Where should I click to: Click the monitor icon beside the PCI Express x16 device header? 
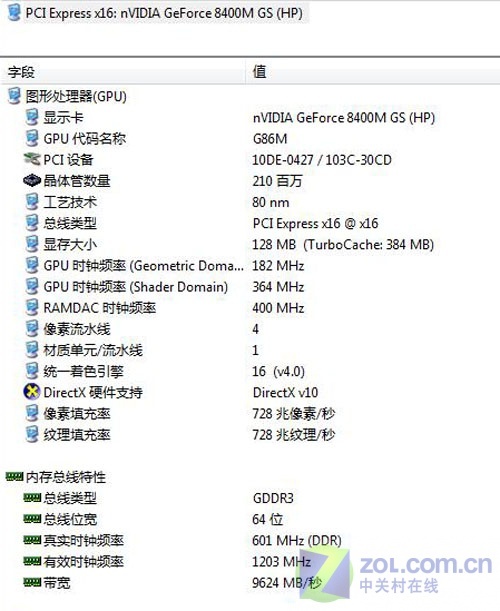click(14, 12)
